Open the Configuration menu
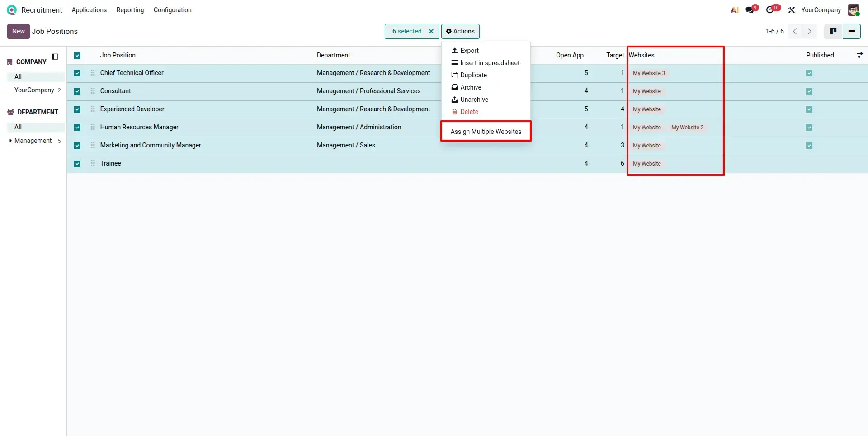Screen dimensions: 868x437 [172, 10]
